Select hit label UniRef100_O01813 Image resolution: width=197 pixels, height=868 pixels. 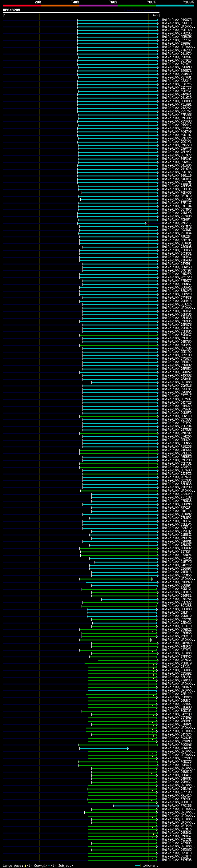pos(177,853)
